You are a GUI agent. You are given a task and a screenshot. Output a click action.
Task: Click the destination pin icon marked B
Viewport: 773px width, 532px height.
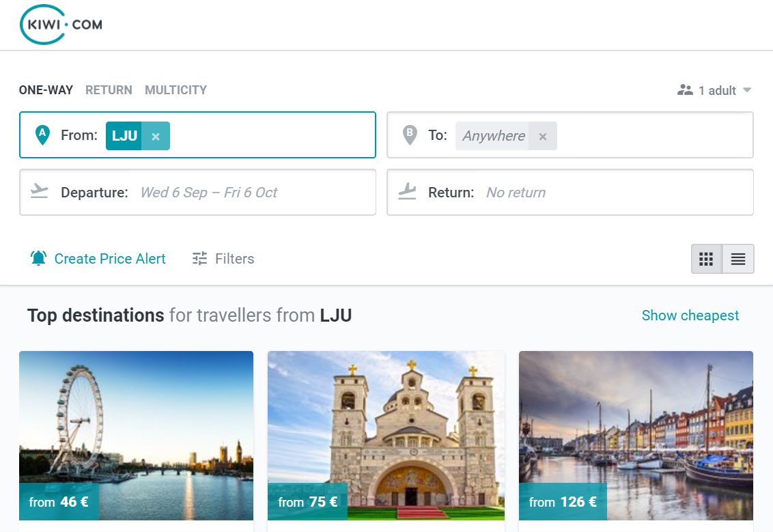(x=410, y=135)
